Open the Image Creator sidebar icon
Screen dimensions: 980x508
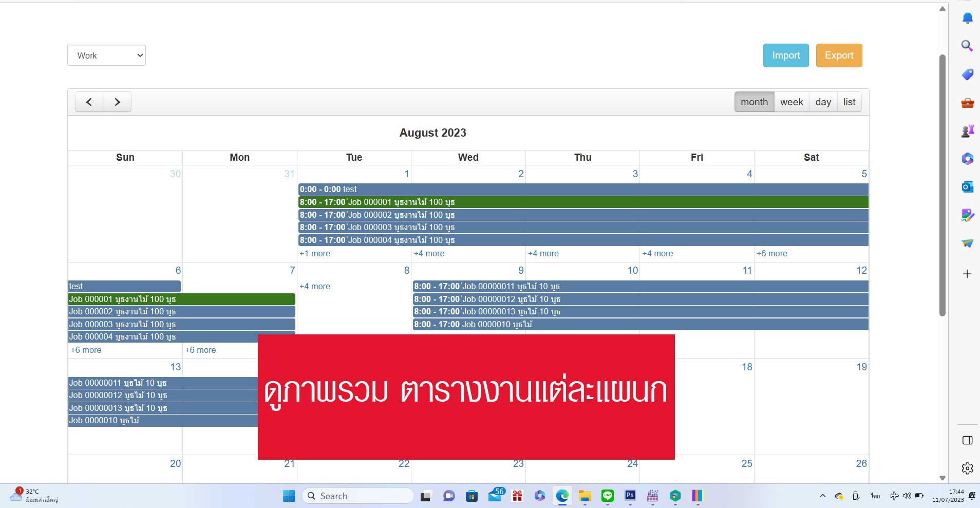pyautogui.click(x=967, y=215)
